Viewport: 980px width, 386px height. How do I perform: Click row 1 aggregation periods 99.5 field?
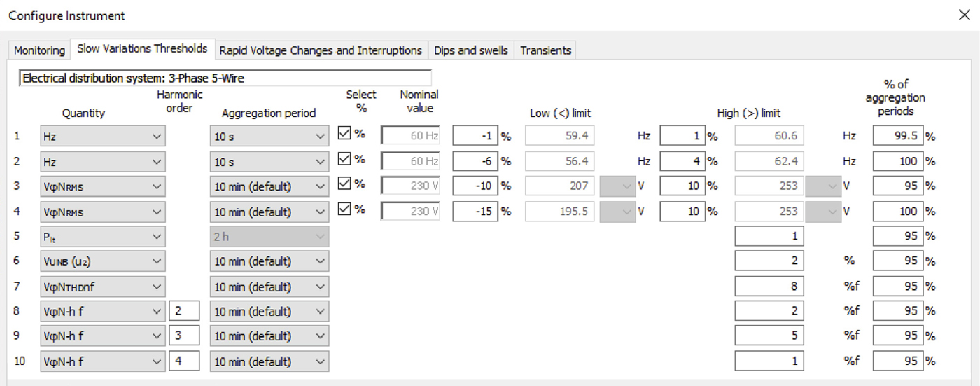coord(898,137)
